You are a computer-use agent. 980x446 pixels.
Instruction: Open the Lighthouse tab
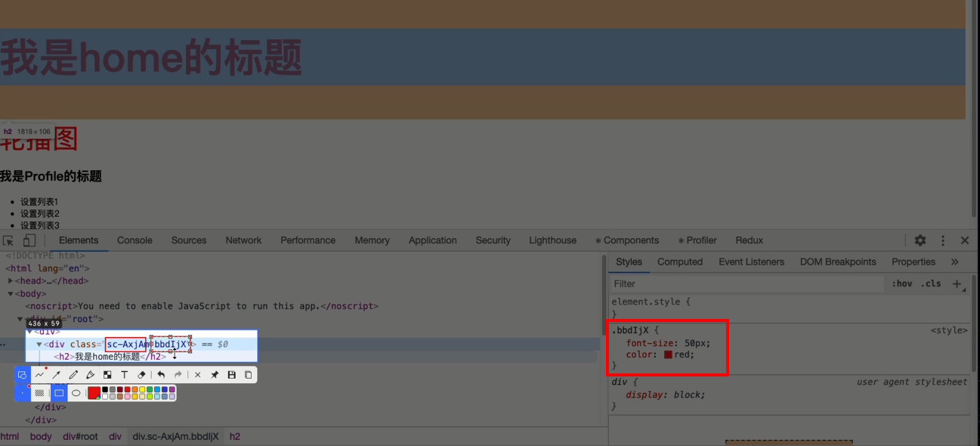552,240
